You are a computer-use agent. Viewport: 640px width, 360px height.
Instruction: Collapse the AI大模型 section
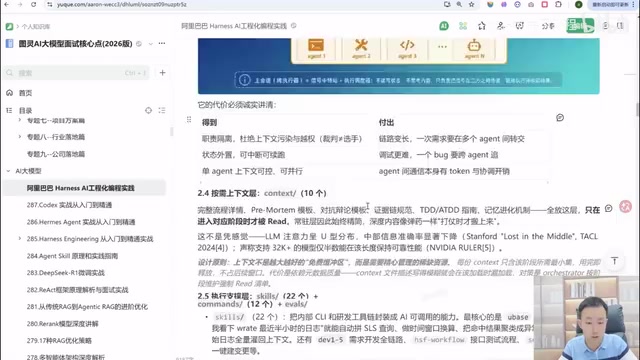[8, 171]
